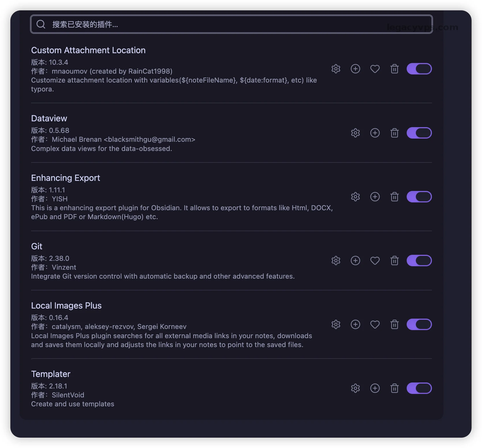Uninstall Templater using the trash icon

[394, 388]
